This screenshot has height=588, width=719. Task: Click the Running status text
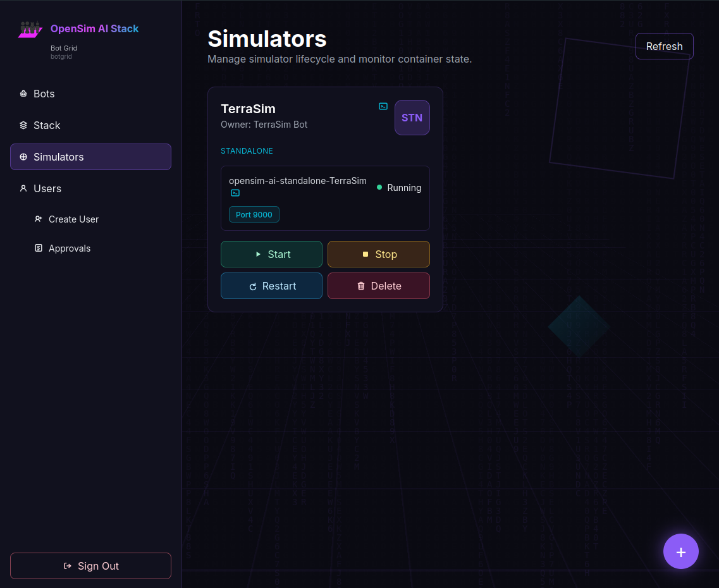[404, 187]
